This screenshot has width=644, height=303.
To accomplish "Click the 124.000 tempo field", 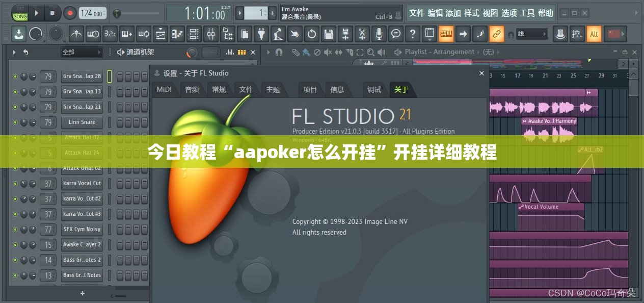I will point(93,14).
